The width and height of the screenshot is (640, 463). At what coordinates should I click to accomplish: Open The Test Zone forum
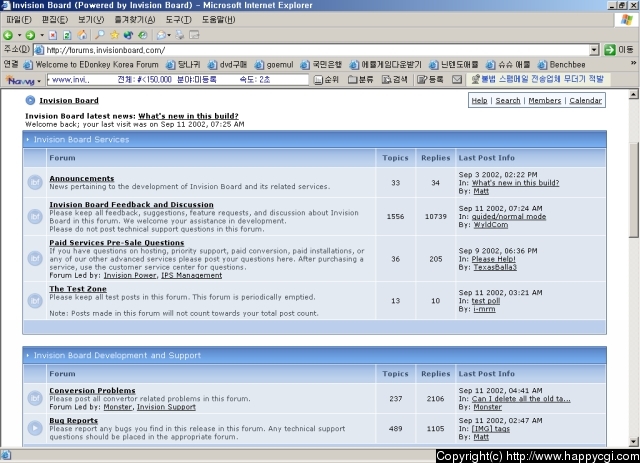click(x=78, y=289)
